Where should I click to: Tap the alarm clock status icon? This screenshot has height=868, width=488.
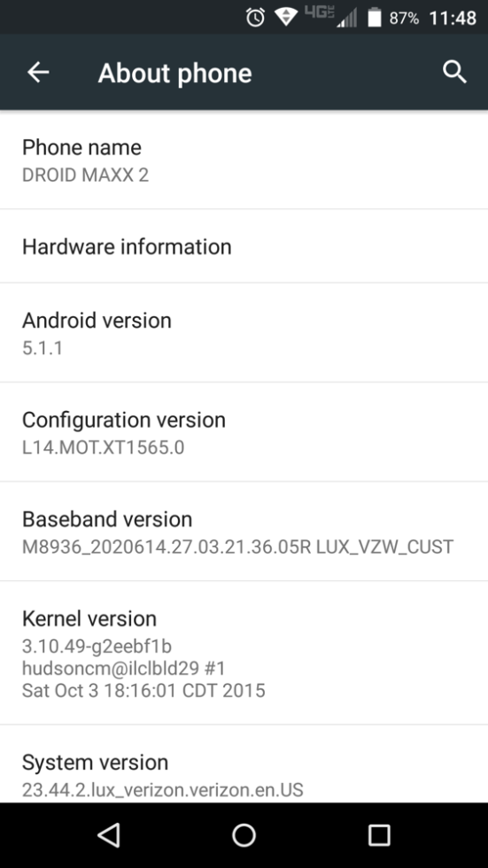tap(255, 18)
